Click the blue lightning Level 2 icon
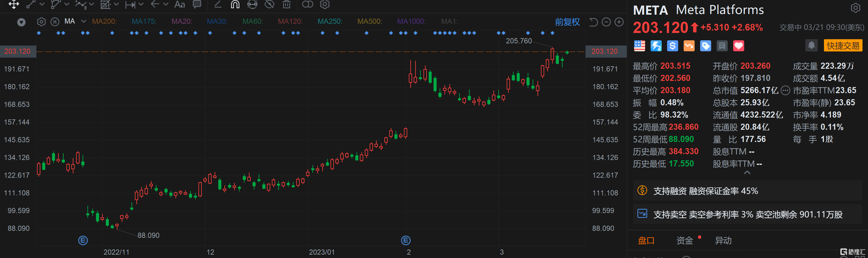This screenshot has width=868, height=258. pos(656,46)
